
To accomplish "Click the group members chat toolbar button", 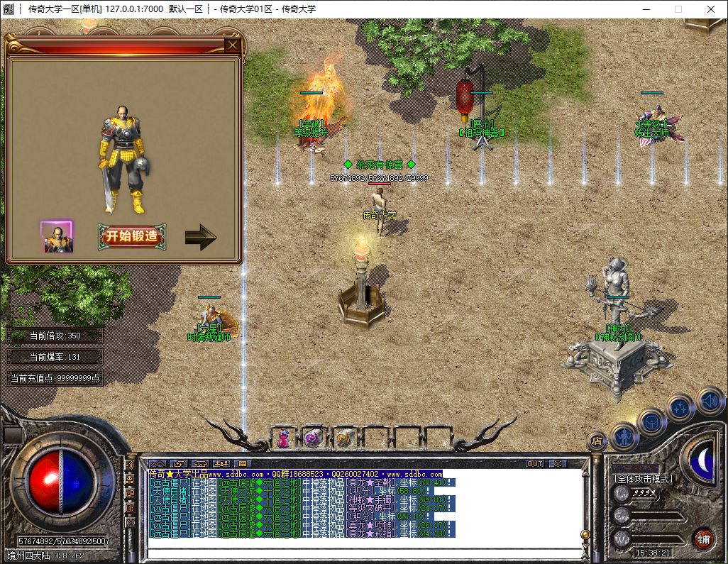I will (221, 463).
